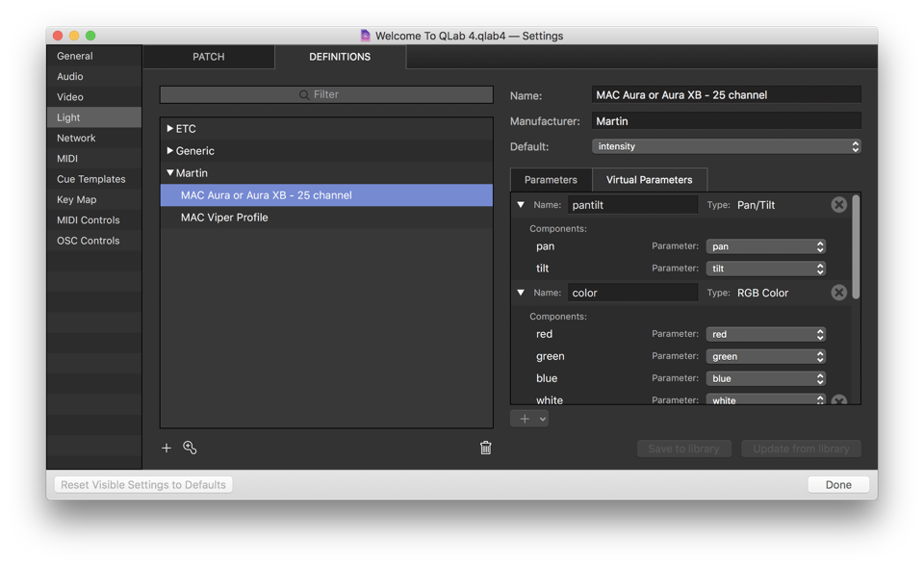Open the Default intensity dropdown
Viewport: 924px width, 566px height.
(726, 146)
